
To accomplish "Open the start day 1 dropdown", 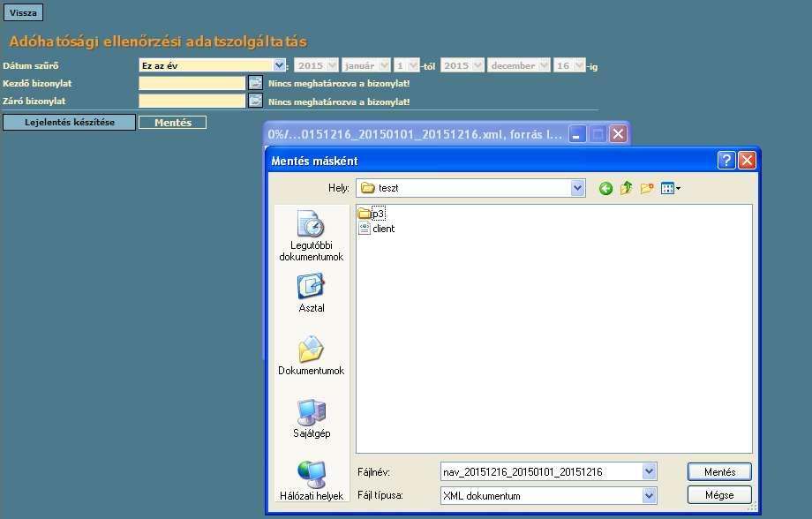I will (x=406, y=65).
